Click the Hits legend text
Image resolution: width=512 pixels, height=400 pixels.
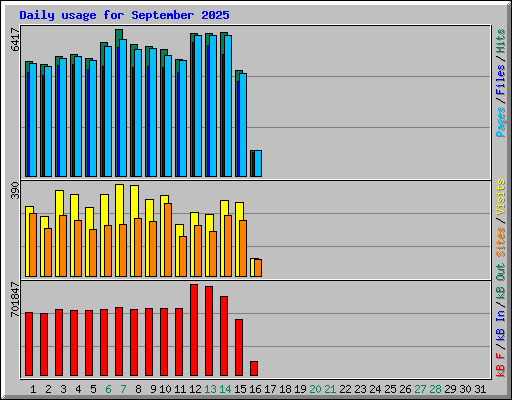[x=501, y=41]
